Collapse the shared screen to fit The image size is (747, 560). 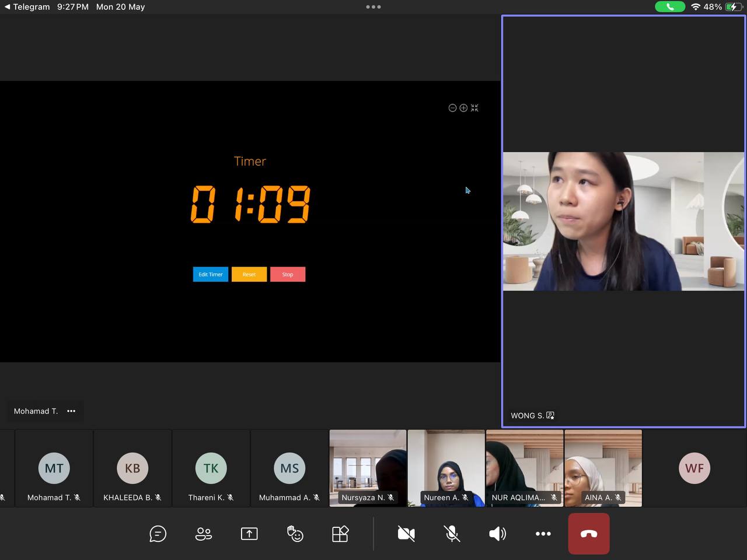tap(474, 108)
